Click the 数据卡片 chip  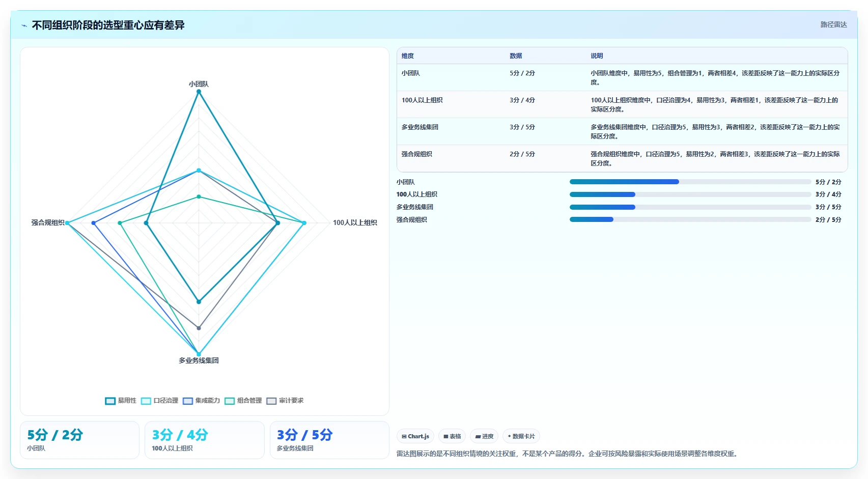tap(521, 436)
